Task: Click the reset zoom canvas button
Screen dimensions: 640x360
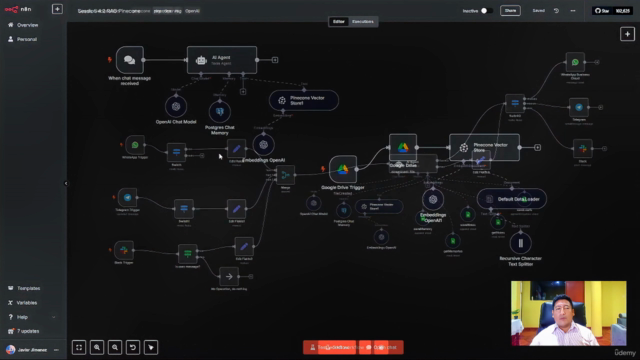Action: (x=133, y=347)
